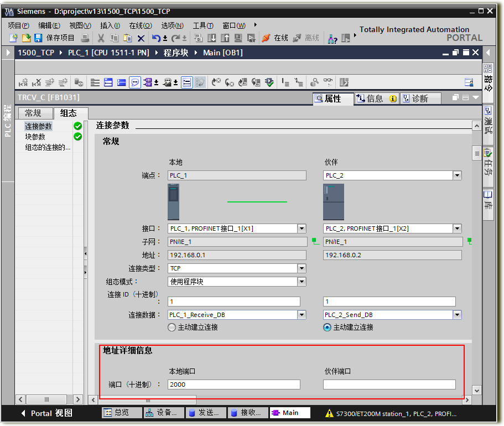Upload from device with the upload icon
504x426 pixels.
pyautogui.click(x=225, y=38)
